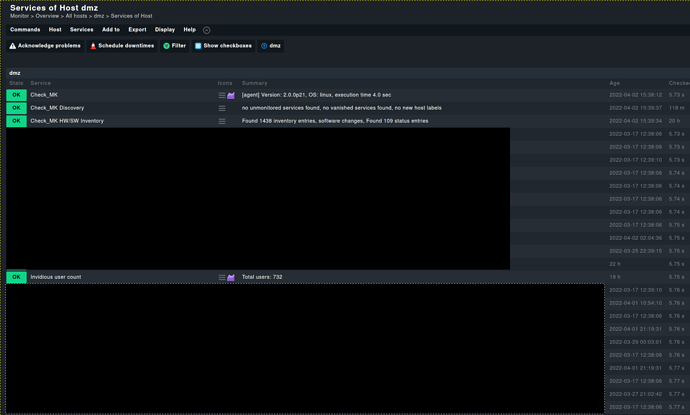Open the Host menu

[x=55, y=29]
